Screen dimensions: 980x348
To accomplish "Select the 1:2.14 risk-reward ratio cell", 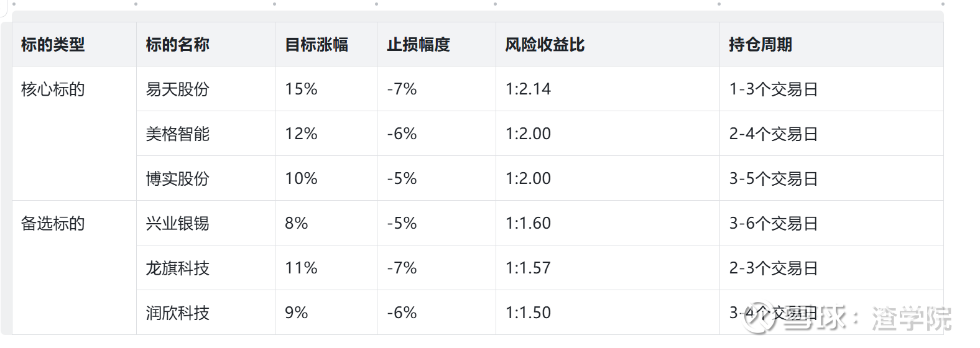I will point(528,89).
